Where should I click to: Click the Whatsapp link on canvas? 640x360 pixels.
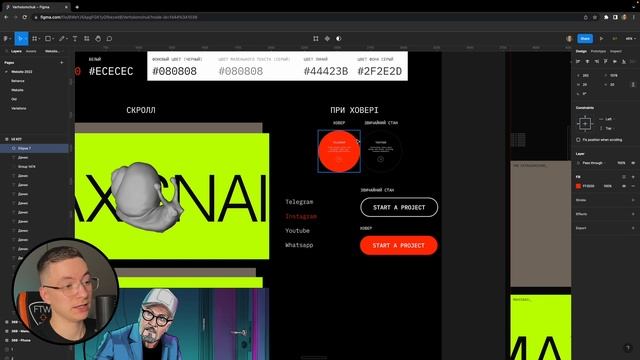(299, 245)
